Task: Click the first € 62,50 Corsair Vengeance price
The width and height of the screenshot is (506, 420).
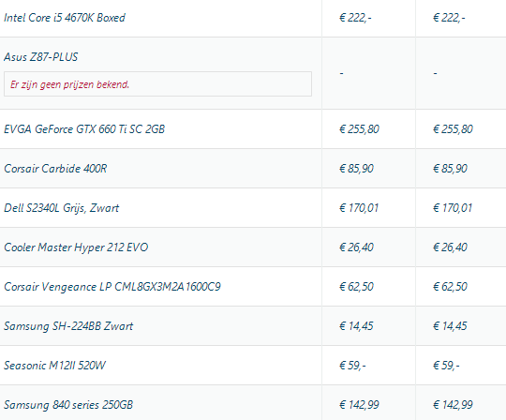Action: (356, 287)
